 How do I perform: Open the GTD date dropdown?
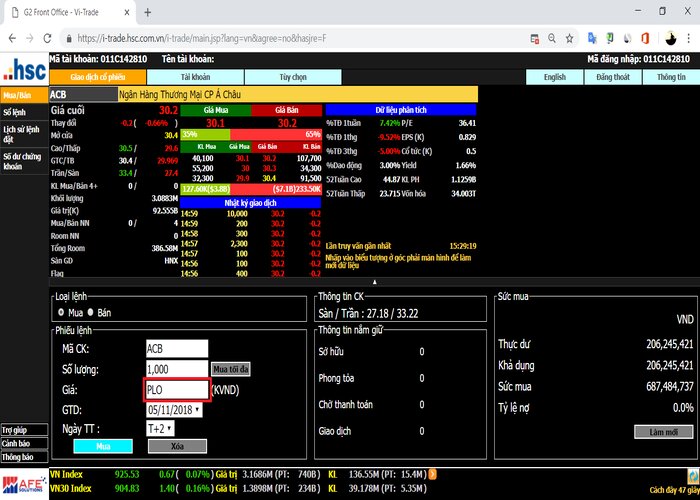(175, 410)
